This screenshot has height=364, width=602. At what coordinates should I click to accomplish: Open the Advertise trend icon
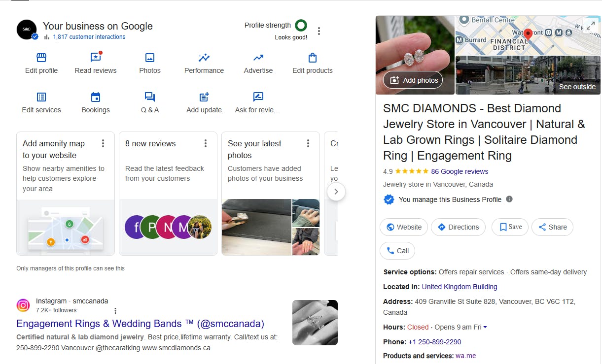258,58
